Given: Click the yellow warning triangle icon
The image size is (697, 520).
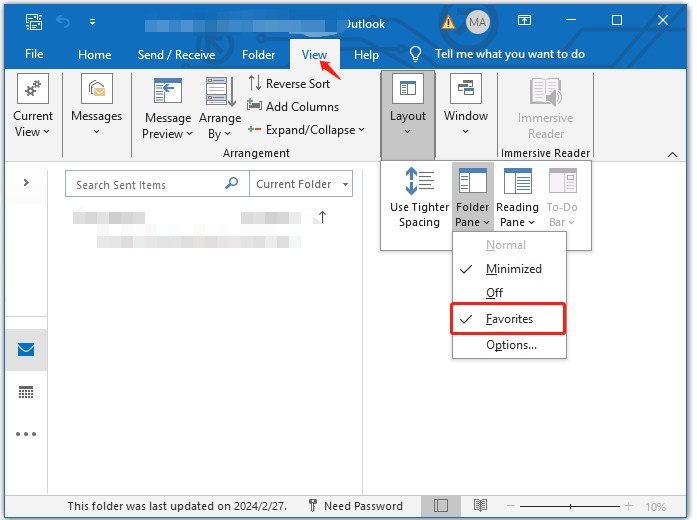Looking at the screenshot, I should point(448,22).
